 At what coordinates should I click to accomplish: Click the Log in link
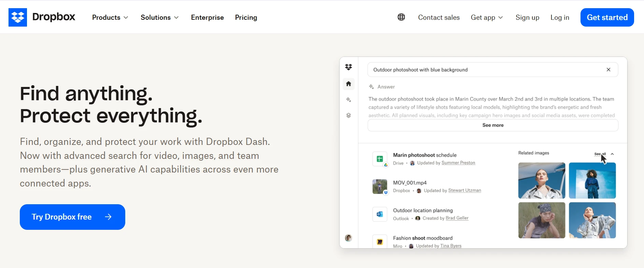560,17
